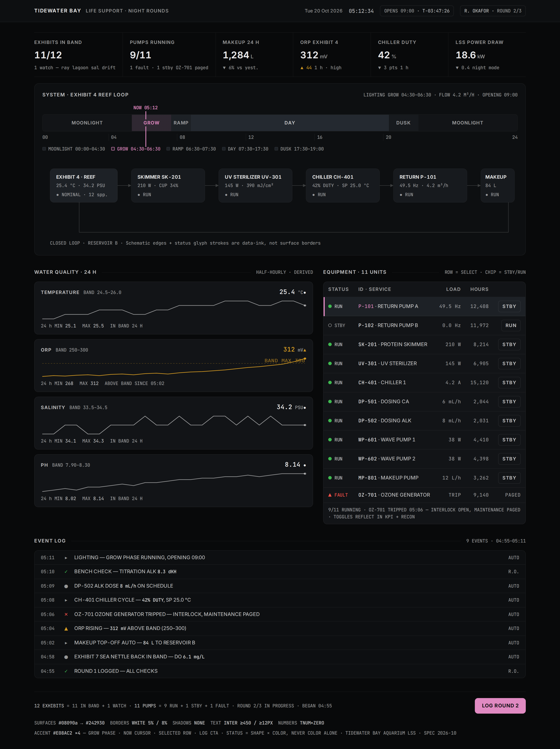560x749 pixels.
Task: Set WP-601 Wave Pump 1 to STBY
Action: [x=509, y=440]
